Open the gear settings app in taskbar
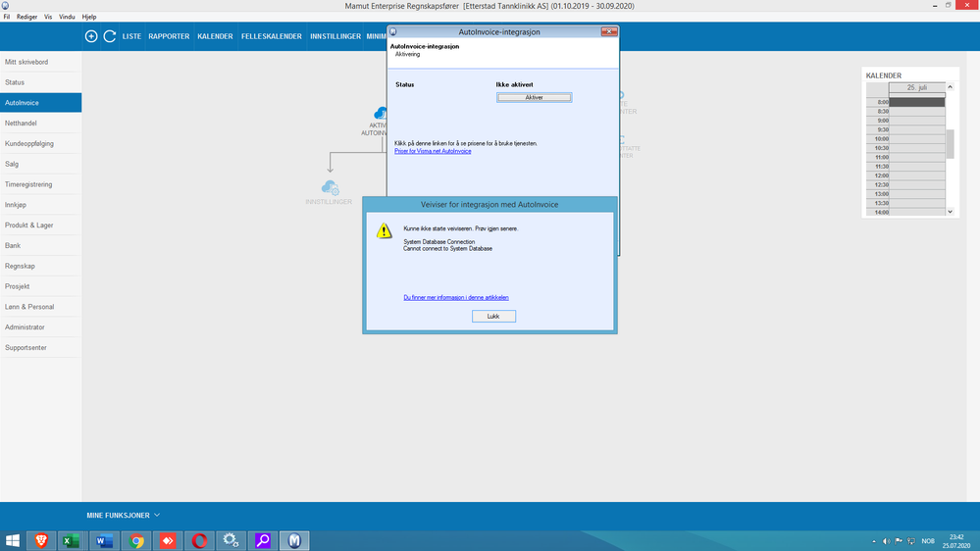980x551 pixels. tap(232, 540)
